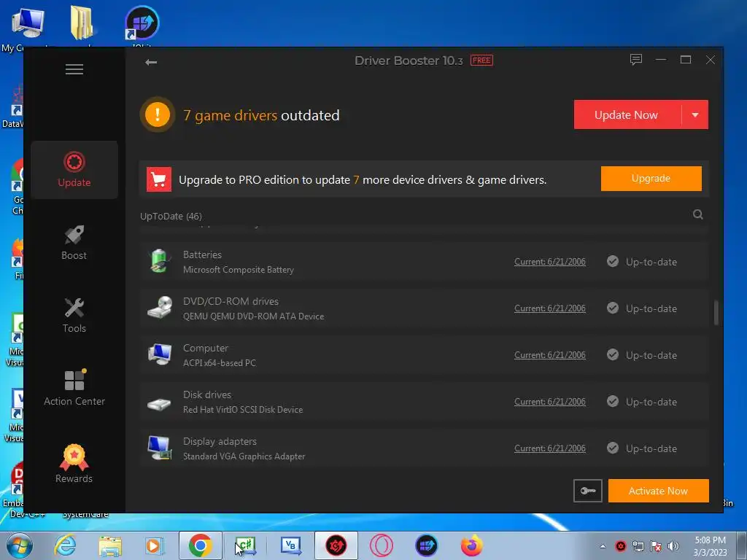Click the Visual C# taskbar icon

coord(246,545)
